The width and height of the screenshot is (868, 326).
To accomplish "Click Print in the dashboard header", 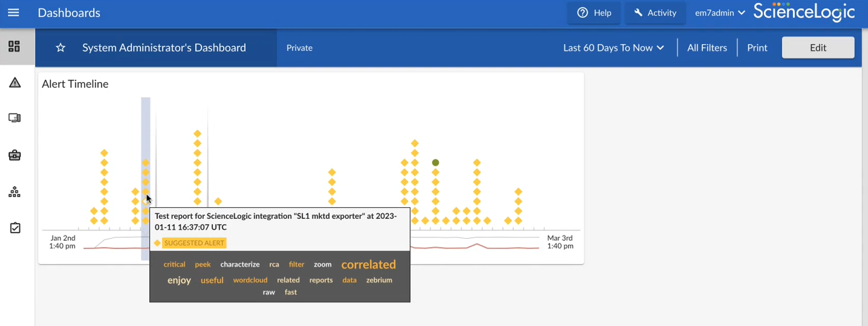I will pyautogui.click(x=757, y=48).
